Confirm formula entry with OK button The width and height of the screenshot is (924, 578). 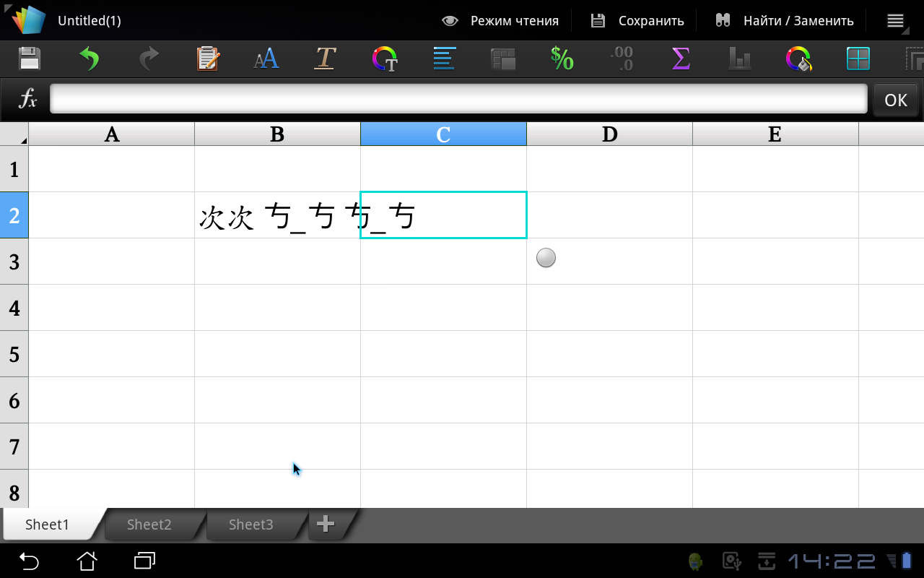[896, 100]
